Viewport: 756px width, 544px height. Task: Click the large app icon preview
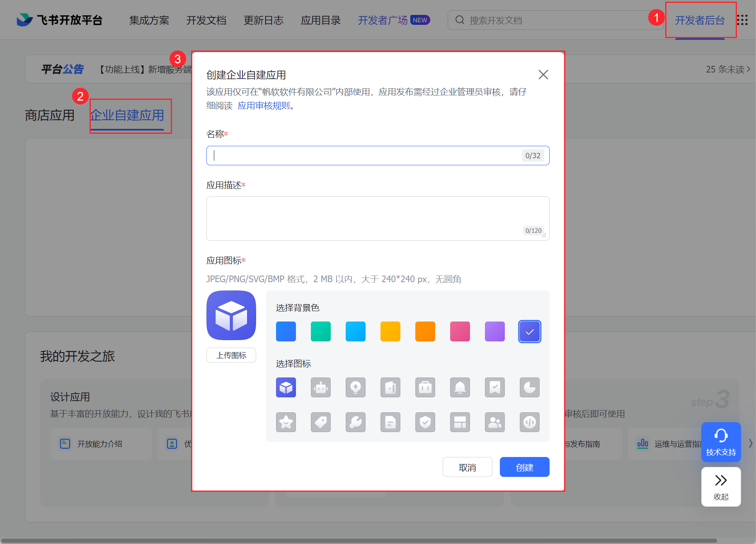pyautogui.click(x=231, y=315)
